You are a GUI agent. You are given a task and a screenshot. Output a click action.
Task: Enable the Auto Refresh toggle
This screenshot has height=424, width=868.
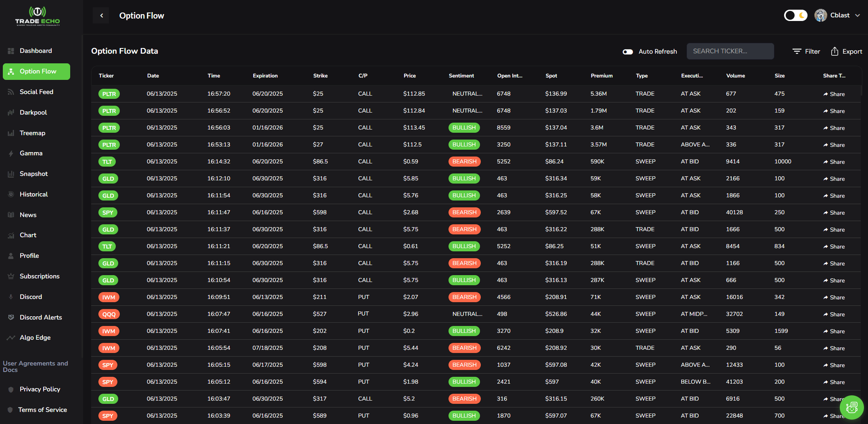click(628, 52)
